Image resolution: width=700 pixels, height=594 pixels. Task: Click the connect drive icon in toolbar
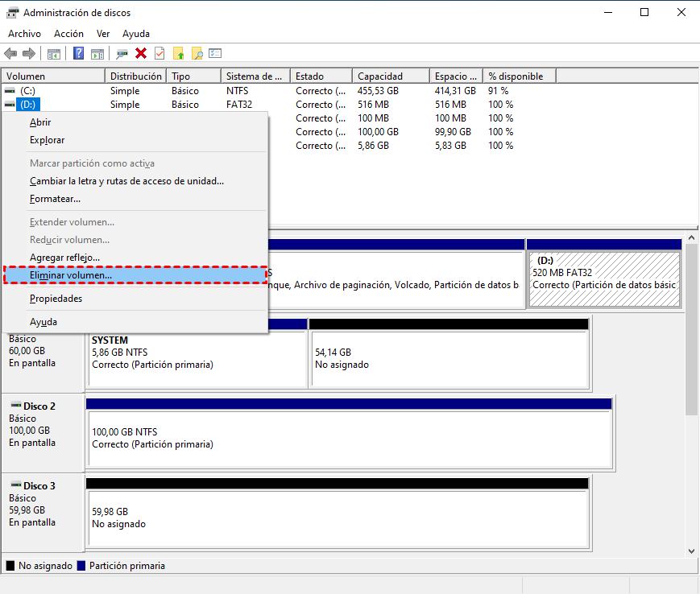point(122,53)
